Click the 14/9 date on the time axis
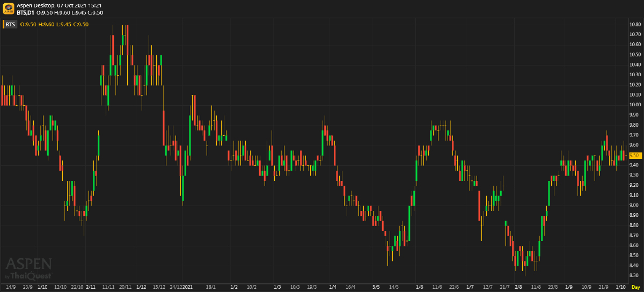The image size is (644, 292). point(10,287)
